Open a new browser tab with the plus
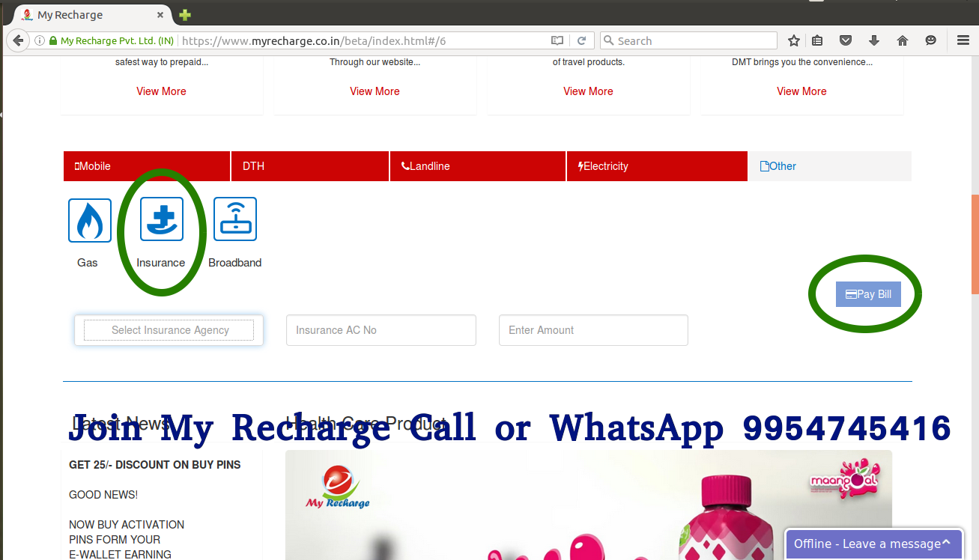The width and height of the screenshot is (979, 560). pyautogui.click(x=184, y=13)
